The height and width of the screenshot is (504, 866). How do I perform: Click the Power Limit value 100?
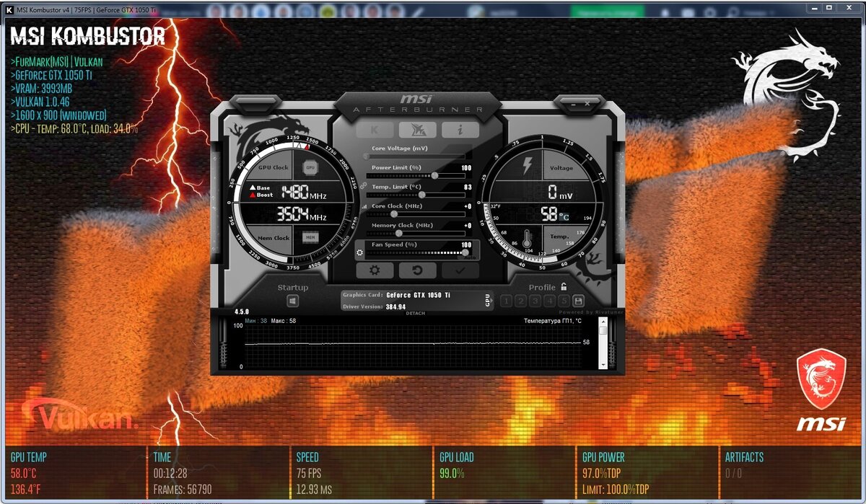point(466,168)
